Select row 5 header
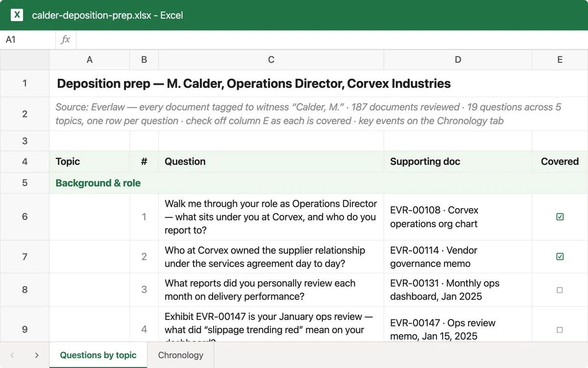This screenshot has width=588, height=368. click(24, 183)
